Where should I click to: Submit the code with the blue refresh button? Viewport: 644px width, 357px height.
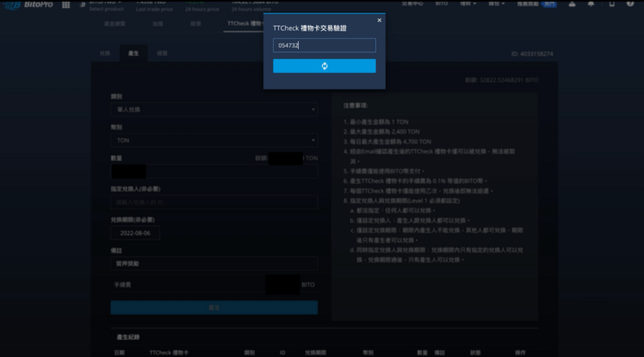pyautogui.click(x=324, y=66)
